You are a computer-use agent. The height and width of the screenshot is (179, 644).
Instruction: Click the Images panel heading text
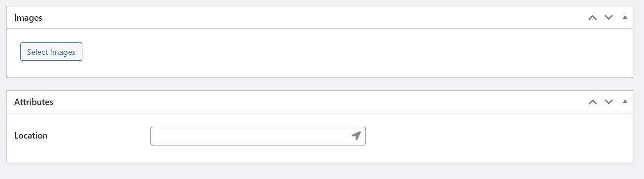[x=28, y=18]
